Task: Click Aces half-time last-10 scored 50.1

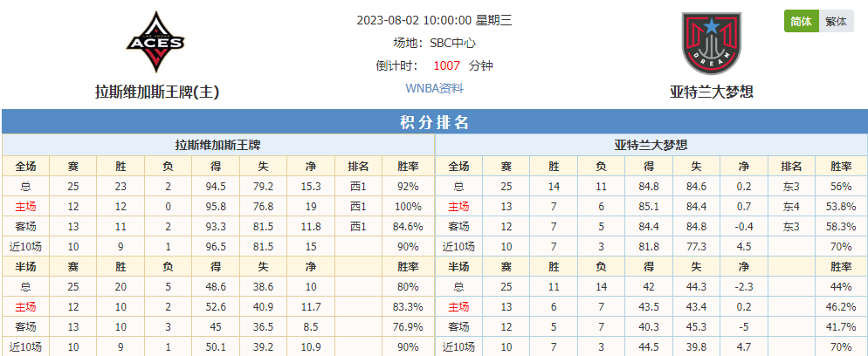Action: (216, 347)
